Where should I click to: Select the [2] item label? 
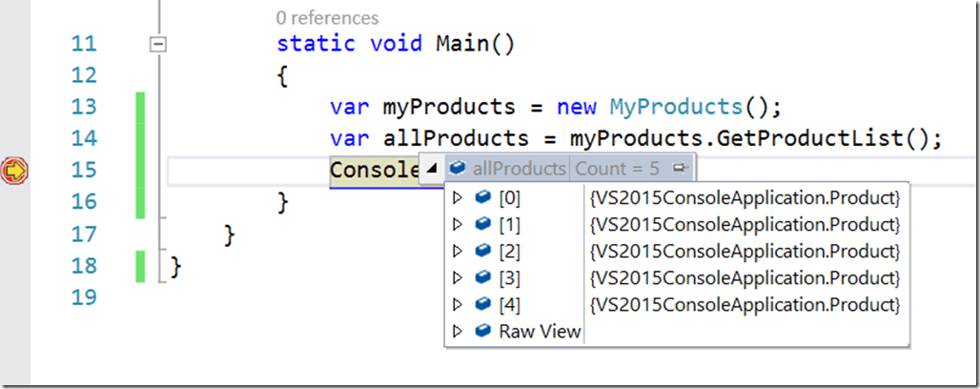[x=510, y=252]
